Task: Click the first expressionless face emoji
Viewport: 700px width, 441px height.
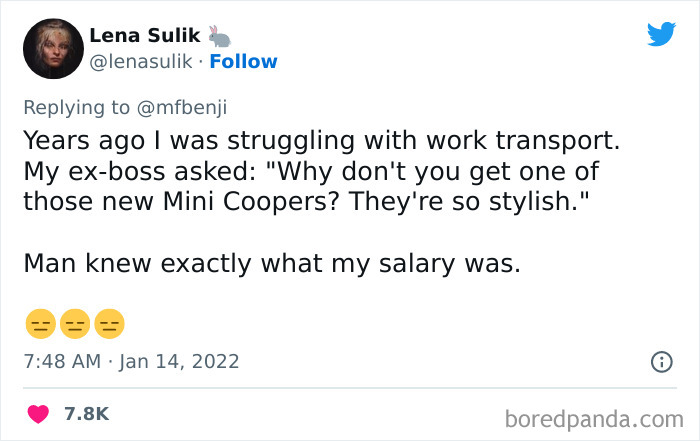Action: click(39, 324)
